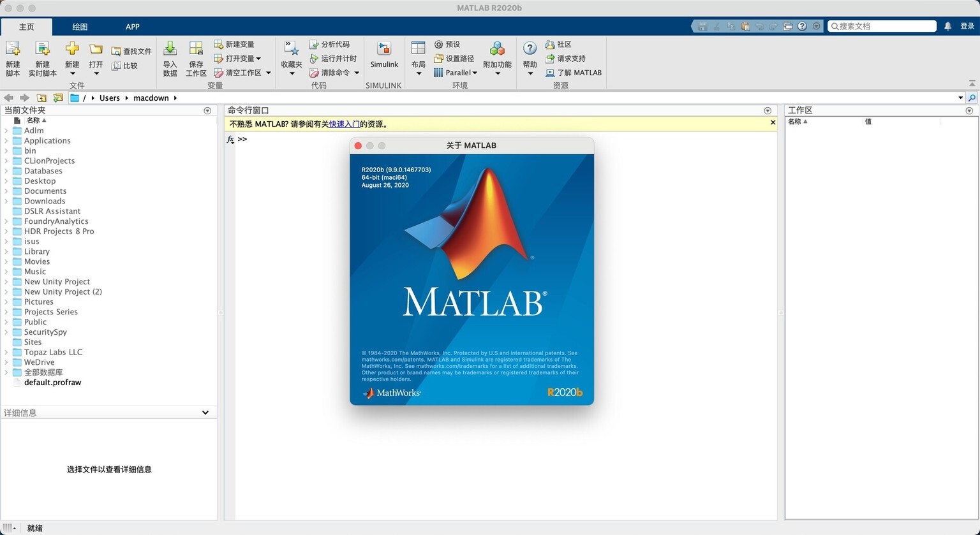Click the 搜索文档 search field
Screen dimensions: 980x535
882,26
